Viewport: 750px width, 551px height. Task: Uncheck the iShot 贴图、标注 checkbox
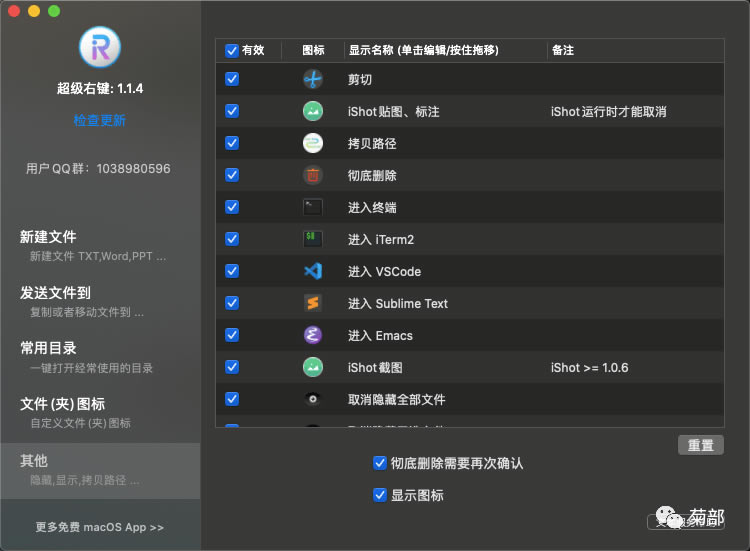232,111
